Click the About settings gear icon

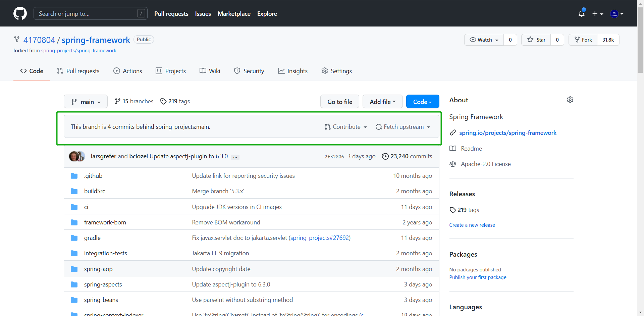pos(570,100)
